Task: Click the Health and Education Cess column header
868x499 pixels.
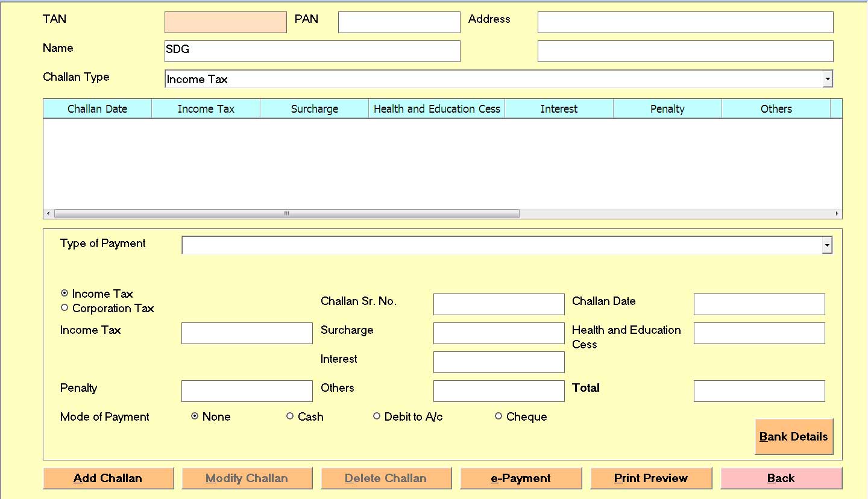Action: (x=436, y=109)
